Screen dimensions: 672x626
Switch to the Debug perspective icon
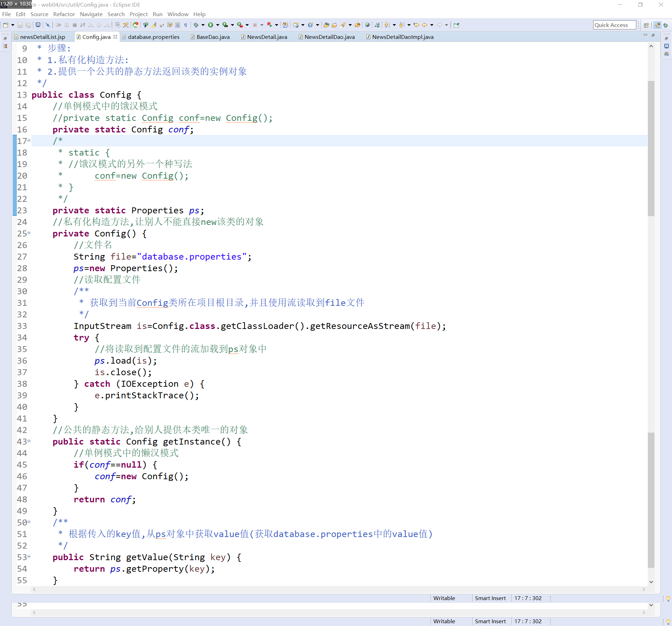tap(666, 25)
